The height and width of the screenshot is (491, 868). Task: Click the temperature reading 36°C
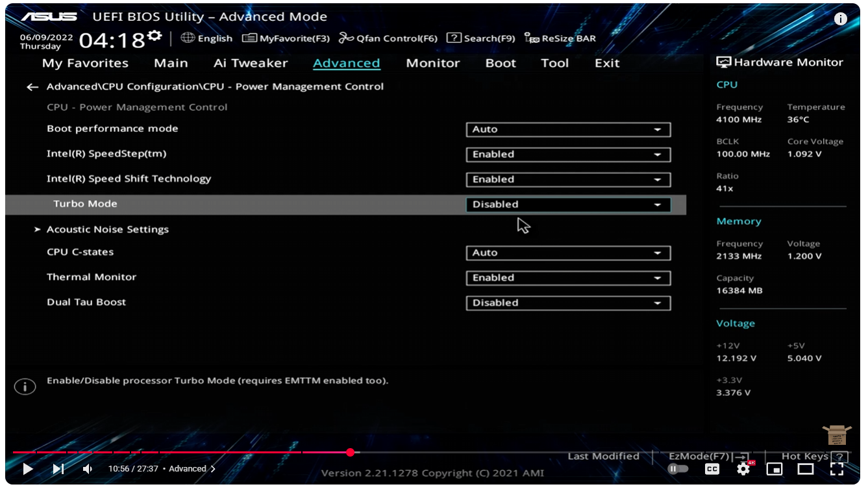(798, 120)
